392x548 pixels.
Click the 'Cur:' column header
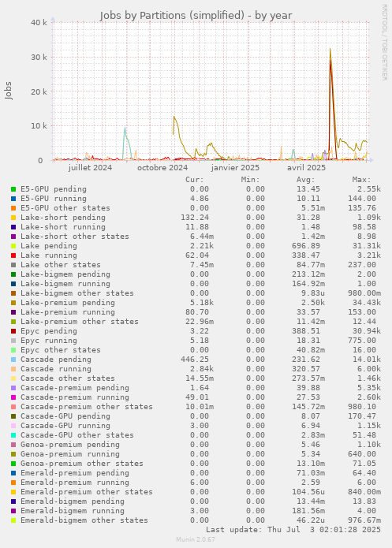(195, 180)
